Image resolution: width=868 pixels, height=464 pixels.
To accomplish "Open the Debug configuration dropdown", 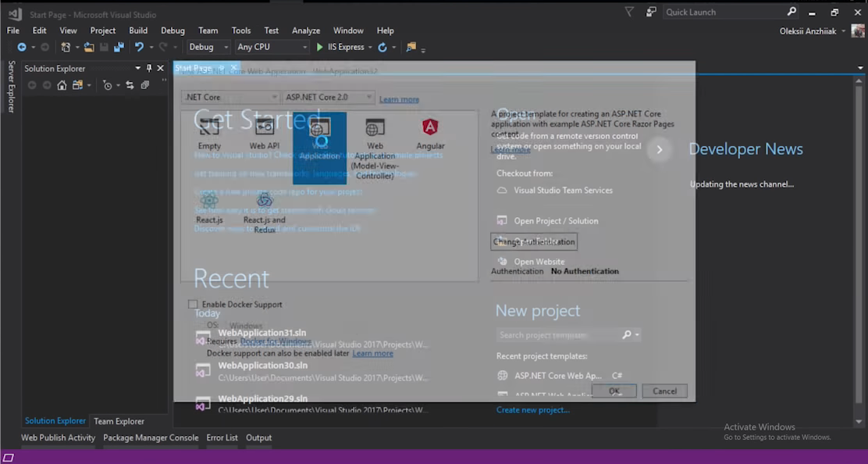I will coord(208,47).
